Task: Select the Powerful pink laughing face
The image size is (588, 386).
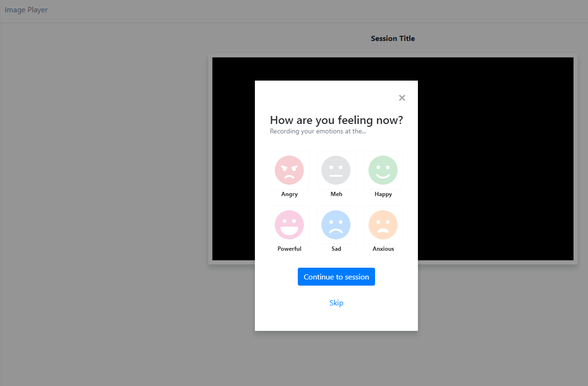Action: 289,225
